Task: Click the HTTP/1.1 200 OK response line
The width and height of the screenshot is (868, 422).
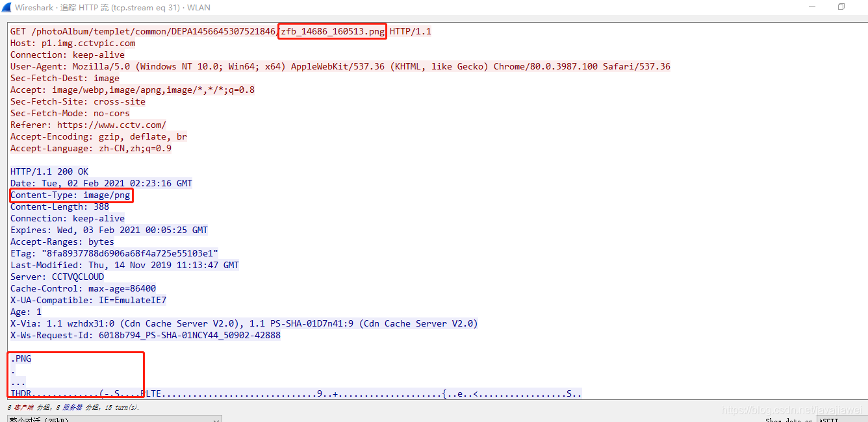Action: (49, 171)
